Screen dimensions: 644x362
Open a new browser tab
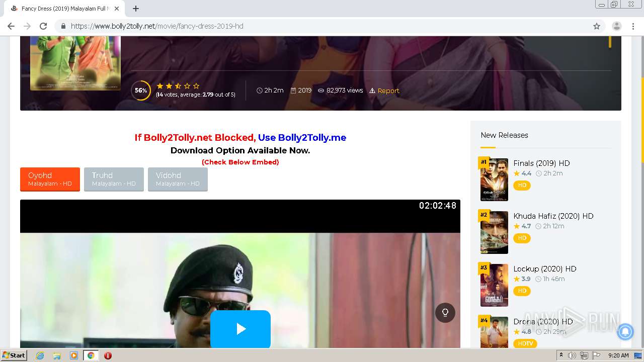pyautogui.click(x=136, y=9)
